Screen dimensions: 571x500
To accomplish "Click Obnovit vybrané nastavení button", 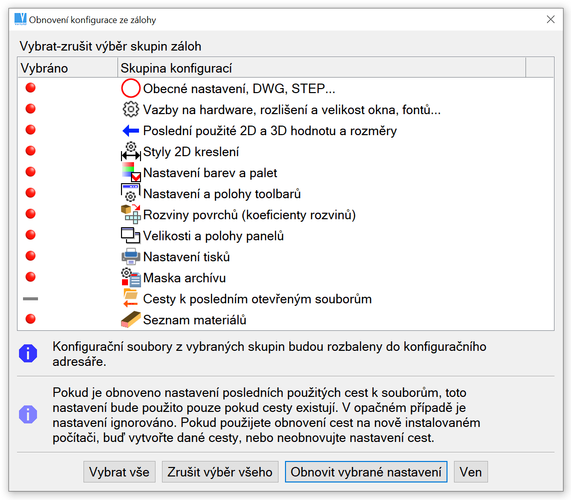I will (366, 472).
